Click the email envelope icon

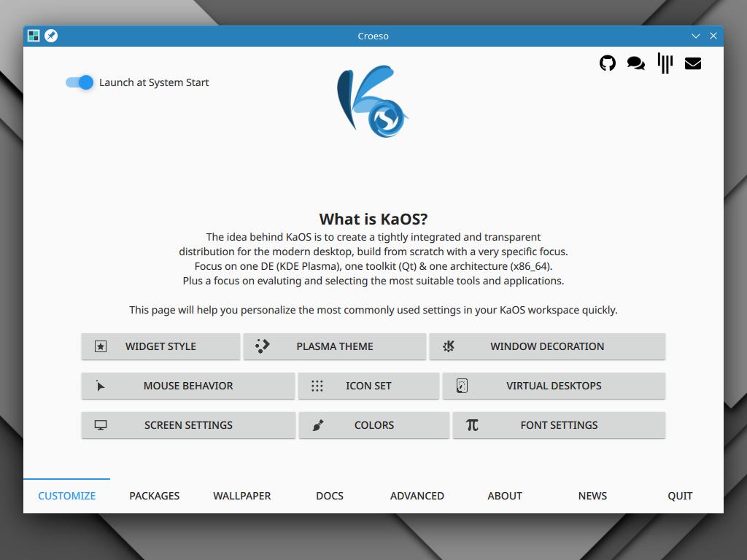coord(693,63)
